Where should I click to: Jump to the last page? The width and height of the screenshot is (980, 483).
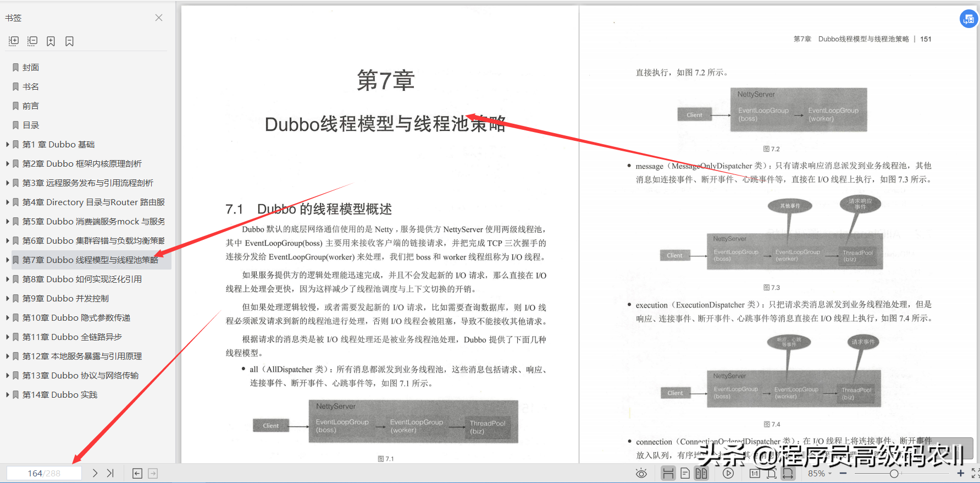[110, 473]
